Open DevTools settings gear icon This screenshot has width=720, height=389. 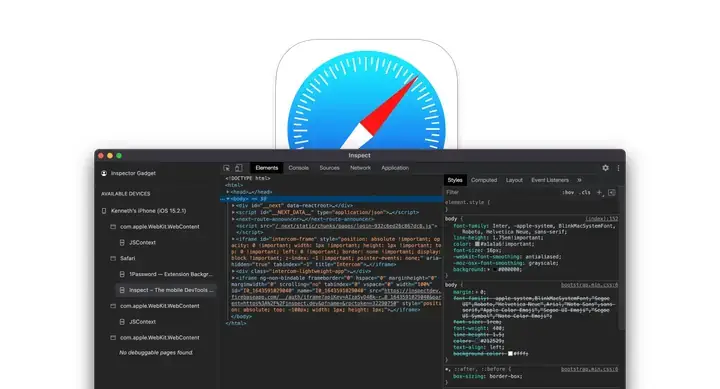[x=606, y=168]
